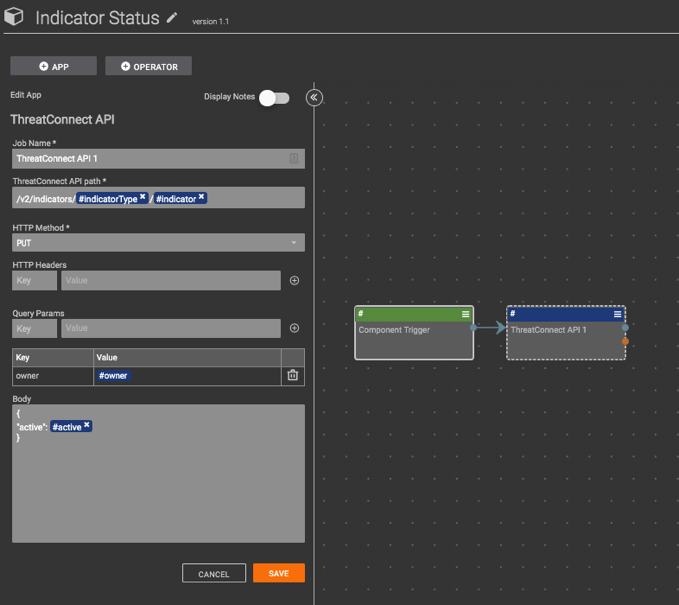Remove the #active variable from body
The width and height of the screenshot is (679, 605).
tap(87, 425)
